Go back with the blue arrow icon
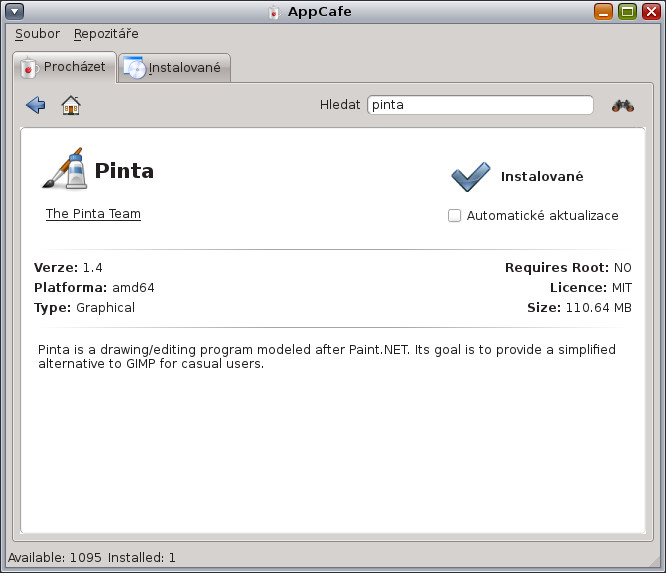666x573 pixels. [x=36, y=105]
